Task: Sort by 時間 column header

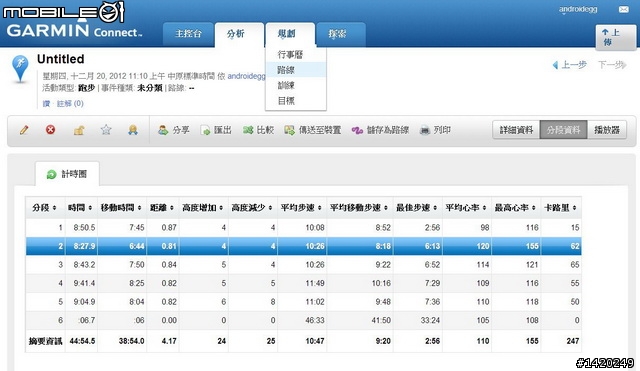Action: (80, 208)
